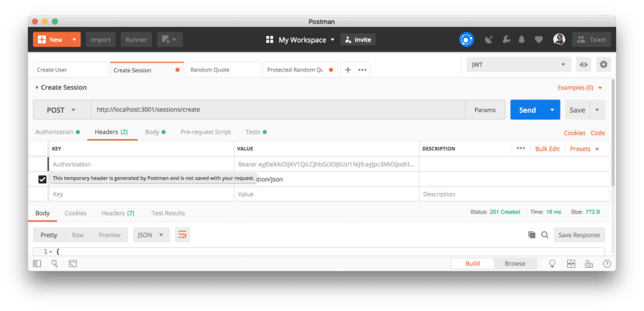Select the Pretty view

click(x=49, y=235)
